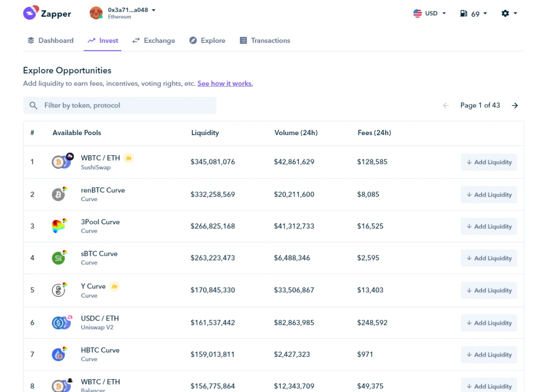The image size is (533, 392).
Task: Click the Y Curve pool icon
Action: [x=59, y=290]
